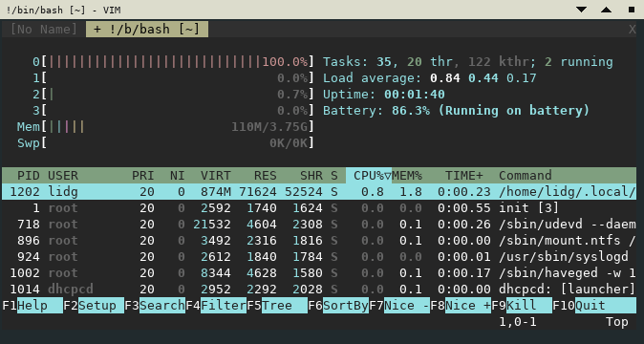
Task: Click the Top scroll position indicator
Action: tap(617, 322)
